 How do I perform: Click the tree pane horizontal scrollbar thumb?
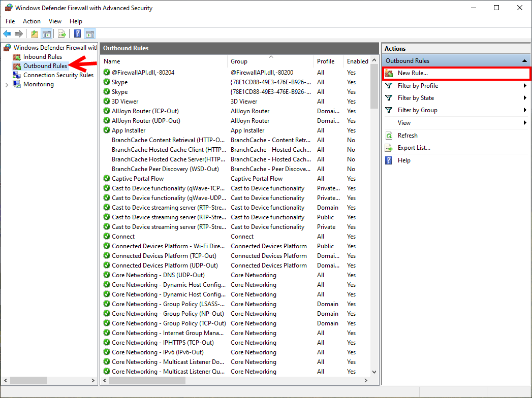pos(28,380)
